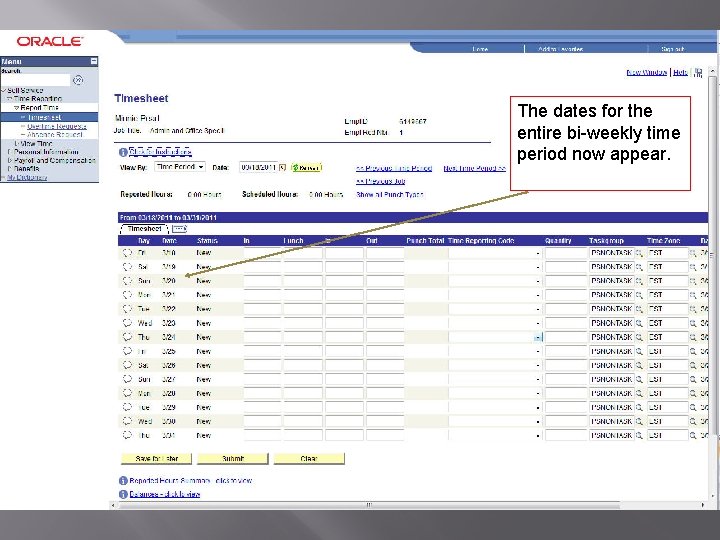This screenshot has height=540, width=720.
Task: Open Time Zone lookup magnifier for Wed 3/23 row
Action: pyautogui.click(x=693, y=323)
